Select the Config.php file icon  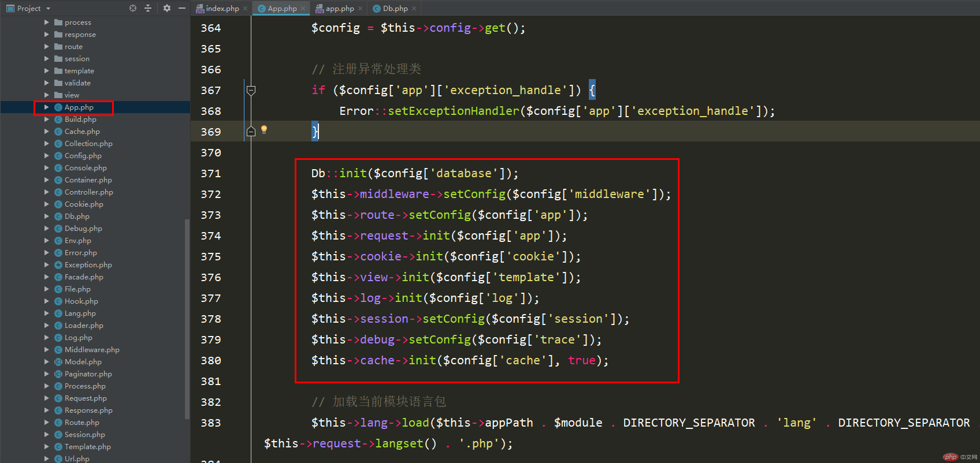pos(58,156)
